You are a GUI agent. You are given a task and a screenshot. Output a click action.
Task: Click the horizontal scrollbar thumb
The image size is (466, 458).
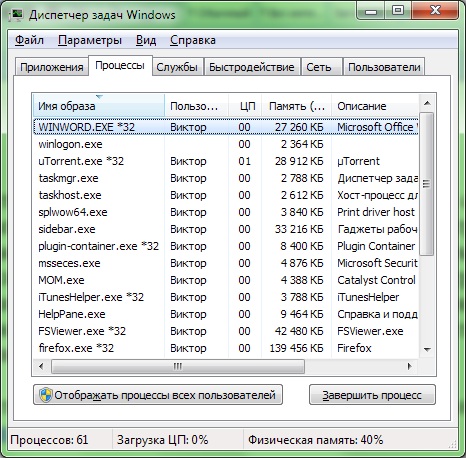coord(178,367)
